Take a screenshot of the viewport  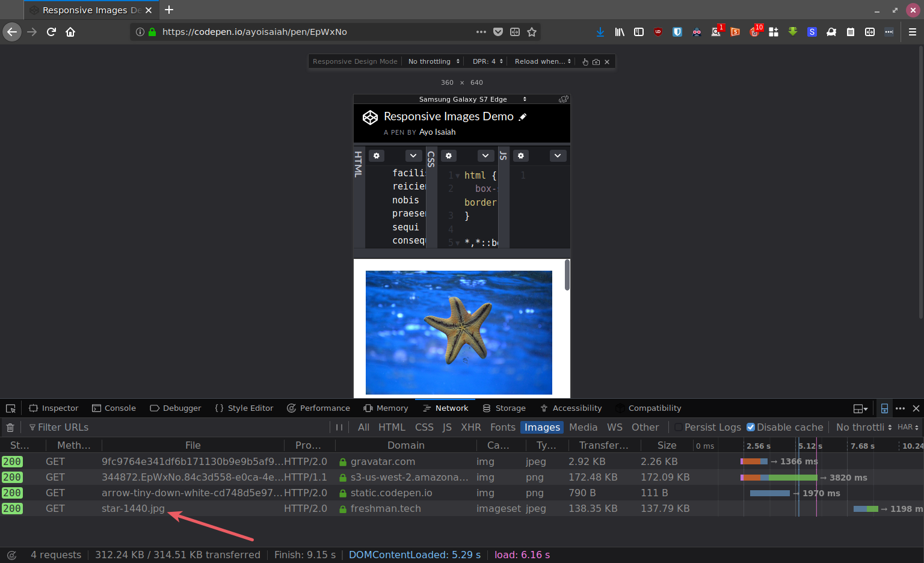(x=596, y=62)
